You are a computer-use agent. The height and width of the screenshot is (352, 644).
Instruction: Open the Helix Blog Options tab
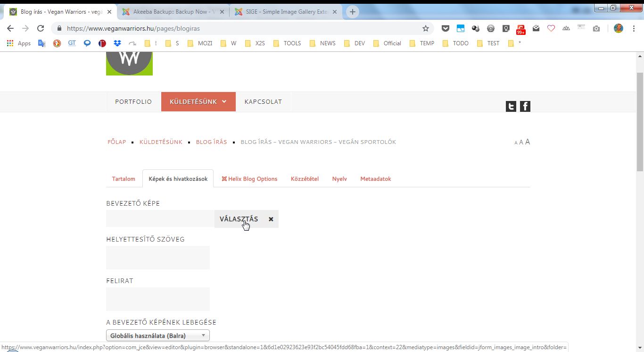(249, 179)
